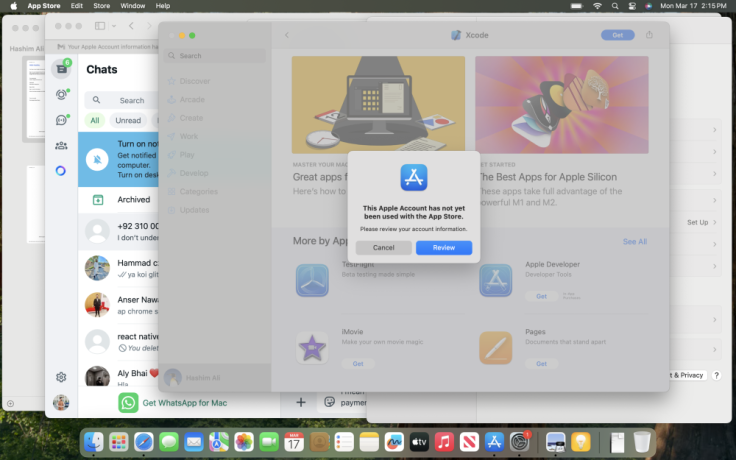Click the Pages app icon
The width and height of the screenshot is (736, 460).
coord(496,348)
